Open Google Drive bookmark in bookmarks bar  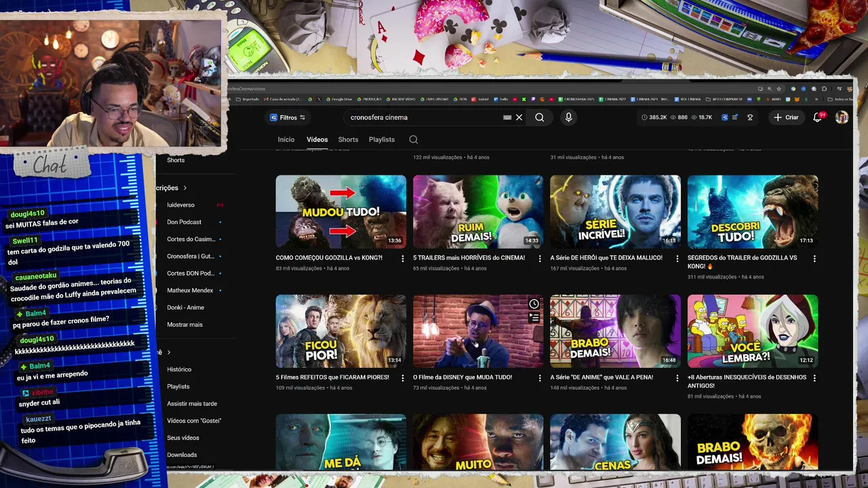click(339, 99)
